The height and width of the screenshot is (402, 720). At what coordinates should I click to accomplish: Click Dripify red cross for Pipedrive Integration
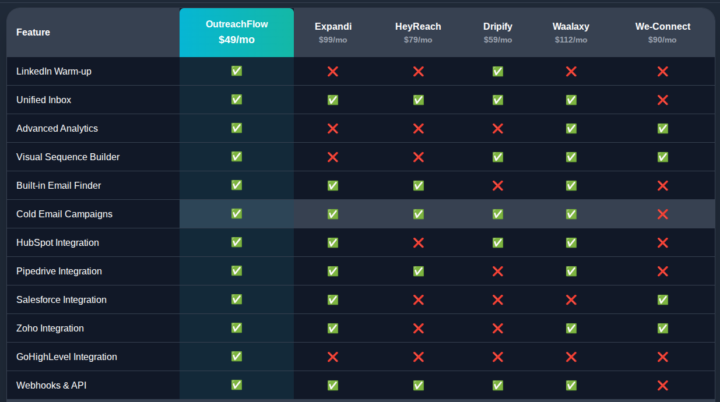[498, 271]
